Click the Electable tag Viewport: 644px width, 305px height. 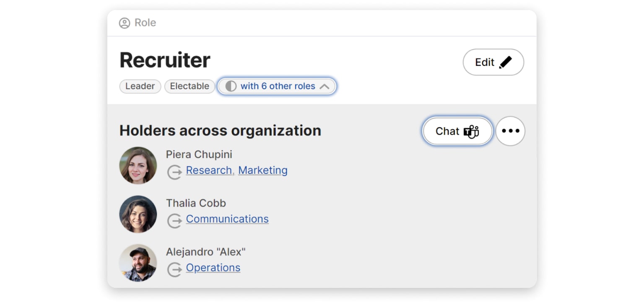coord(190,86)
